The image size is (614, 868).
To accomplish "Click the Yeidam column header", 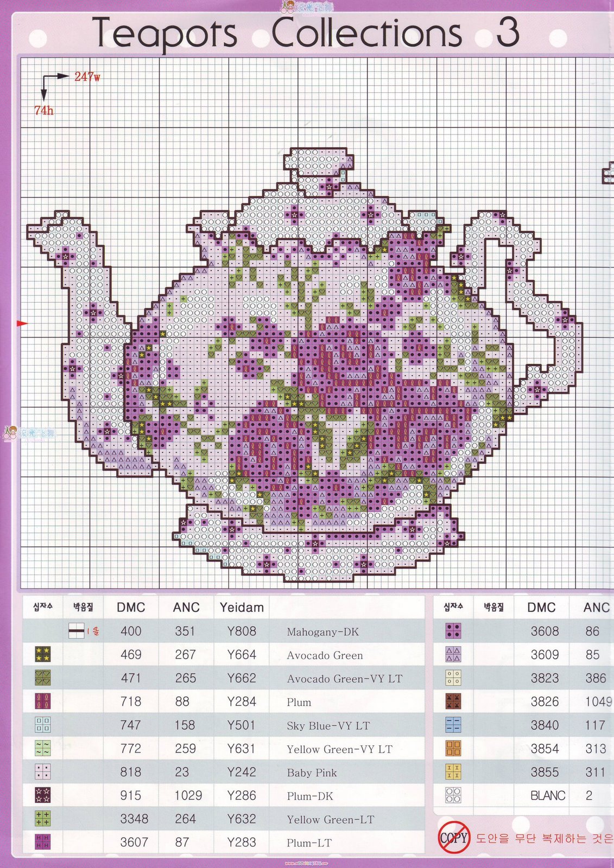I will [242, 608].
